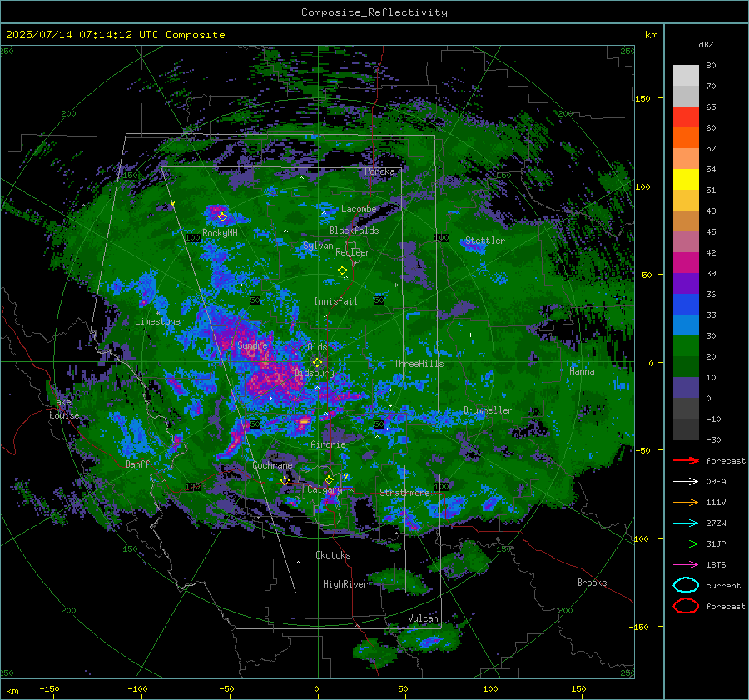Click the purple 36–39 dBZ color swatch
Screen dimensions: 749x700
(x=686, y=284)
